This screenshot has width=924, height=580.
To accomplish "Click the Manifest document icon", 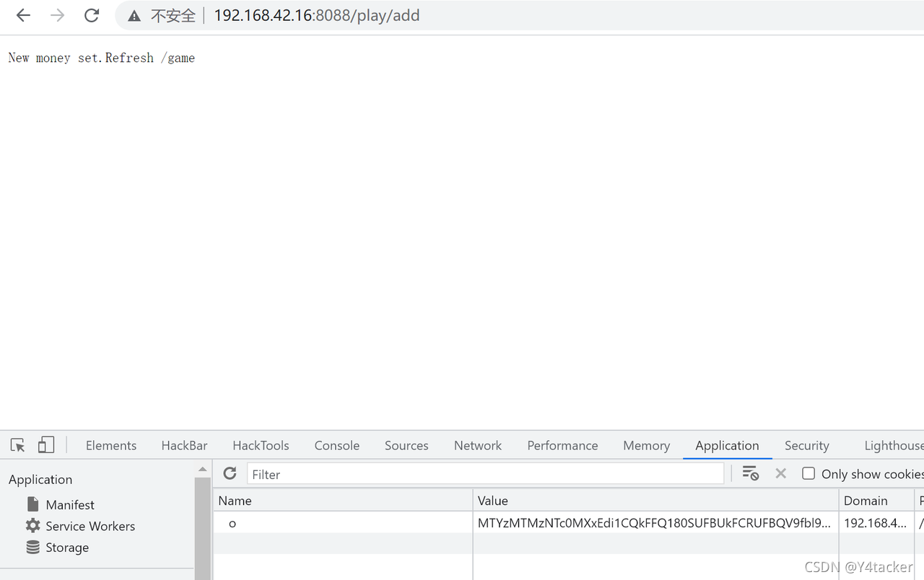I will pos(32,504).
